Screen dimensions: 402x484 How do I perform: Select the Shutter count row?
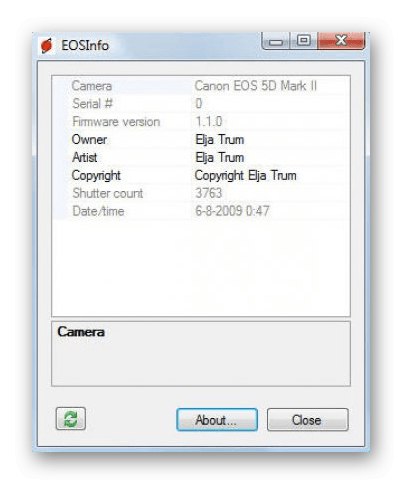click(201, 193)
